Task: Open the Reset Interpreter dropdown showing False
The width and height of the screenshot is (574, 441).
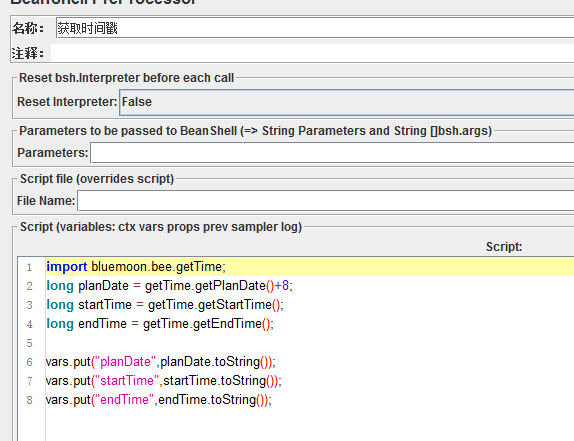Action: tap(347, 102)
